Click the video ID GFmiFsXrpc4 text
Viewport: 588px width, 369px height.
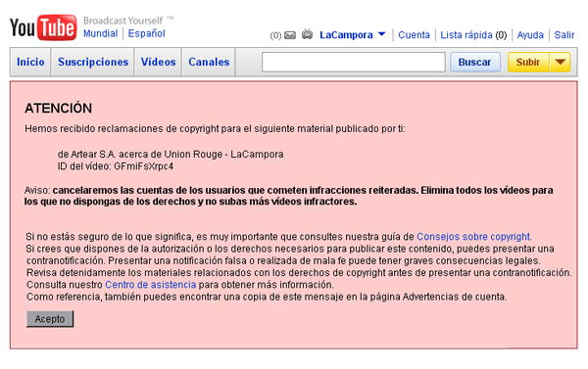click(144, 166)
